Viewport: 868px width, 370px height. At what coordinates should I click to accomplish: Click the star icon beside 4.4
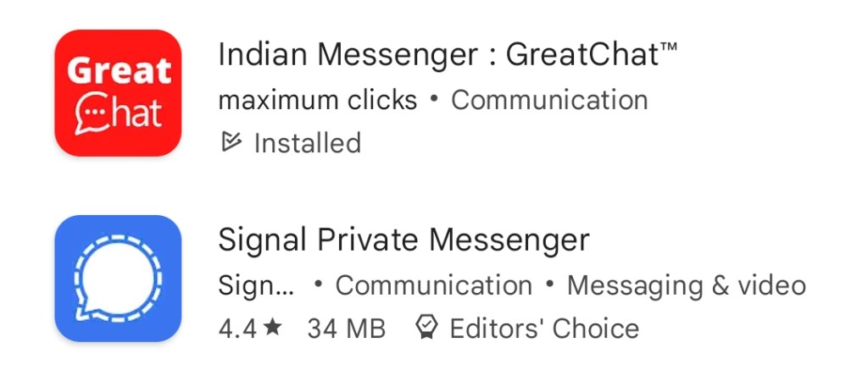click(272, 328)
